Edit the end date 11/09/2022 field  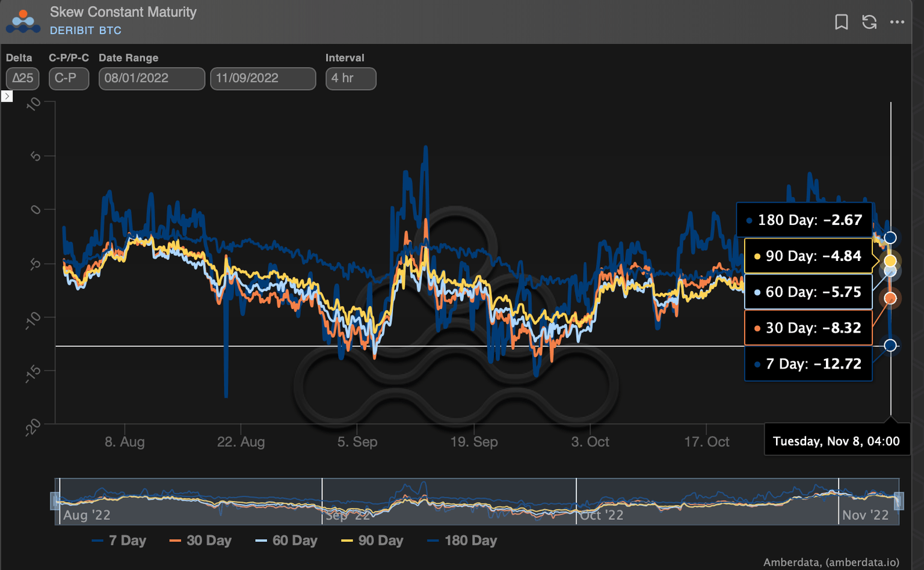tap(263, 78)
